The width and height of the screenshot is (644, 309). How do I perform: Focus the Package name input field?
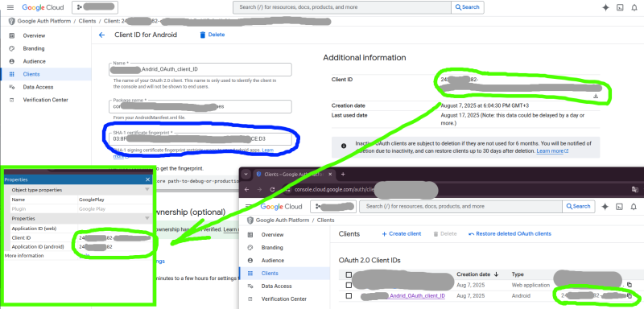[200, 106]
